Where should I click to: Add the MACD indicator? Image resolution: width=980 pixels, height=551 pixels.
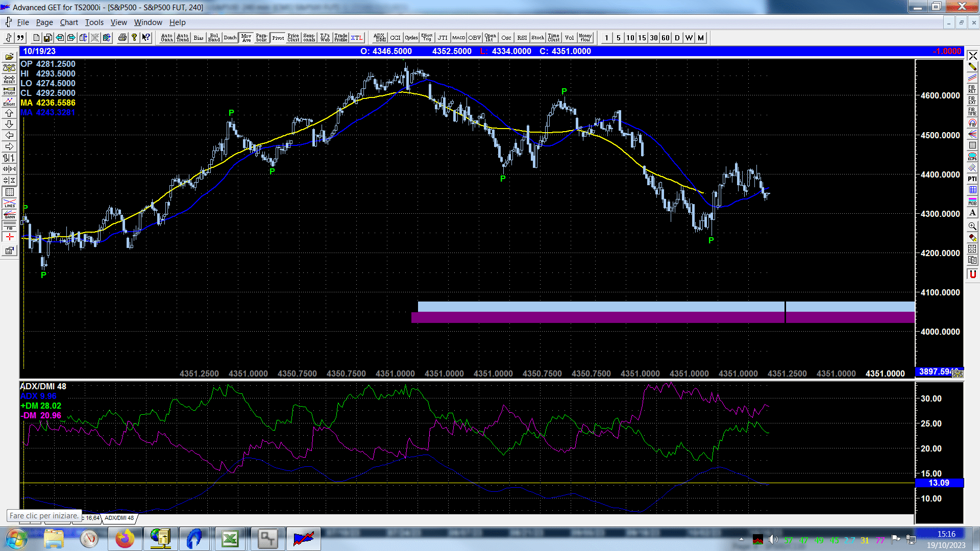tap(459, 38)
